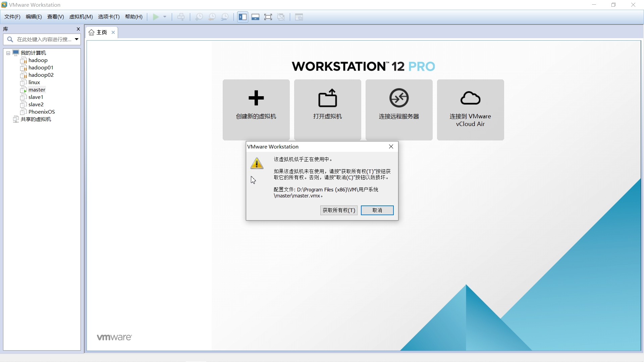The height and width of the screenshot is (362, 644).
Task: Open the 文件(F) menu
Action: pos(12,17)
